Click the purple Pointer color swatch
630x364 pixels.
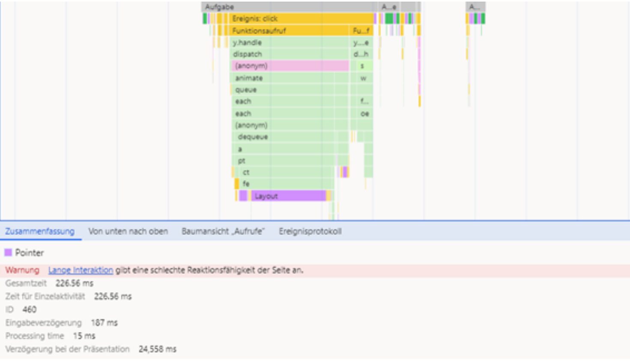coord(8,253)
